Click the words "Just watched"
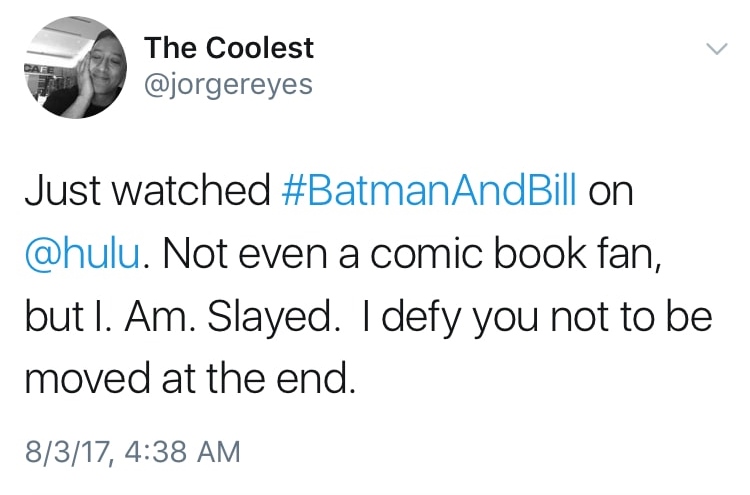Screen dimensions: 750x495 tap(147, 190)
